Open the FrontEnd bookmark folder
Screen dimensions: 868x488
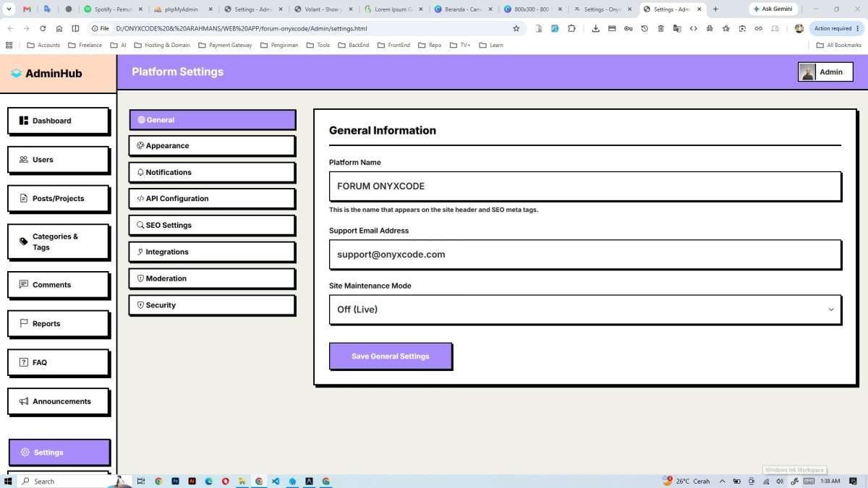[393, 45]
